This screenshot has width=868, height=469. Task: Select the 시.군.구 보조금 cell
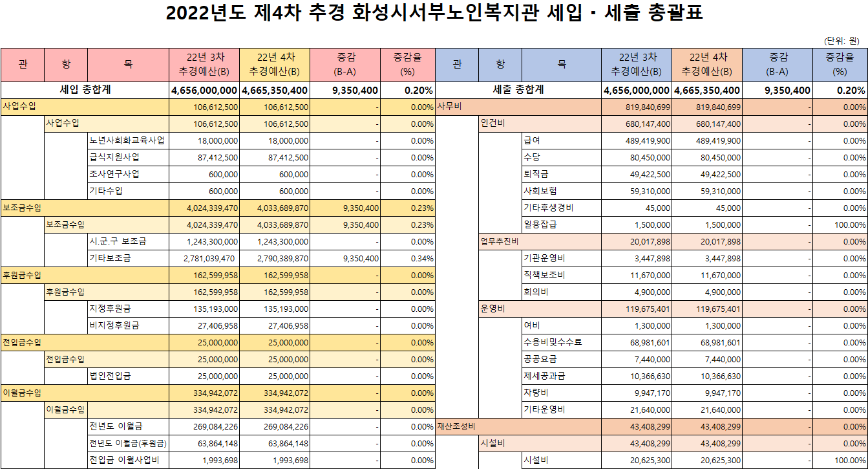coord(118,241)
